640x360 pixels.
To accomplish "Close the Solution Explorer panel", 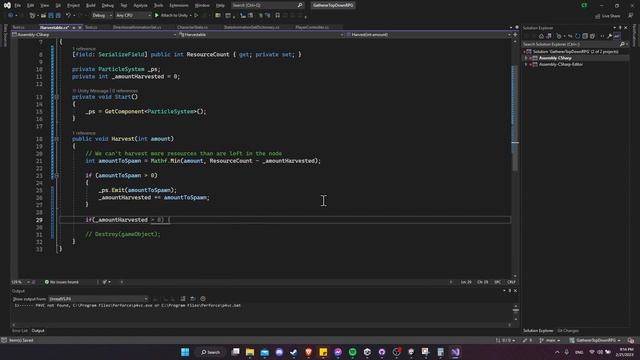I will pos(626,28).
